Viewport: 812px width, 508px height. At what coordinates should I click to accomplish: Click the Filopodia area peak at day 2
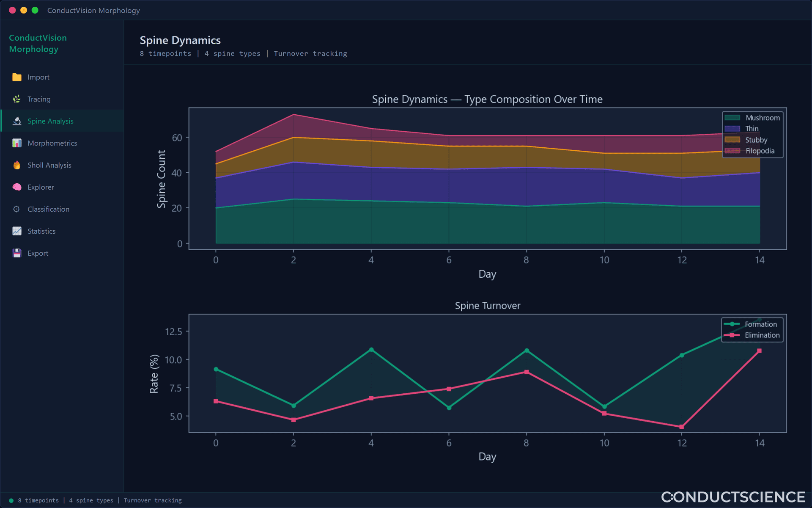pyautogui.click(x=294, y=115)
